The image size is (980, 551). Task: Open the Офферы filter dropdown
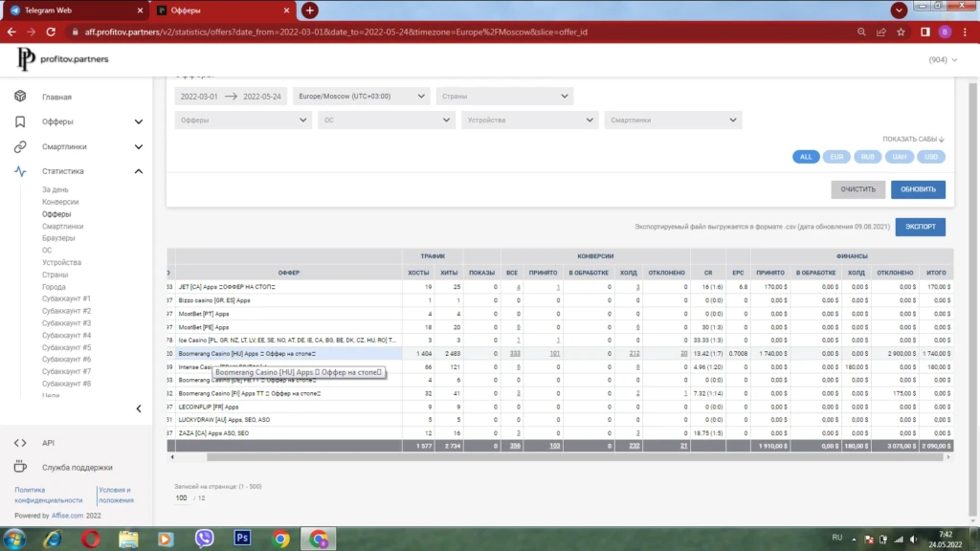(x=242, y=120)
